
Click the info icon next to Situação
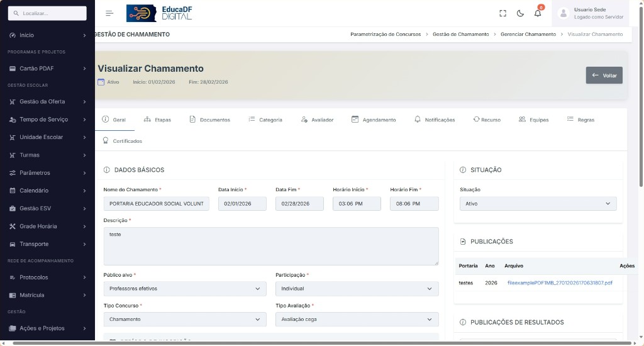click(x=463, y=170)
